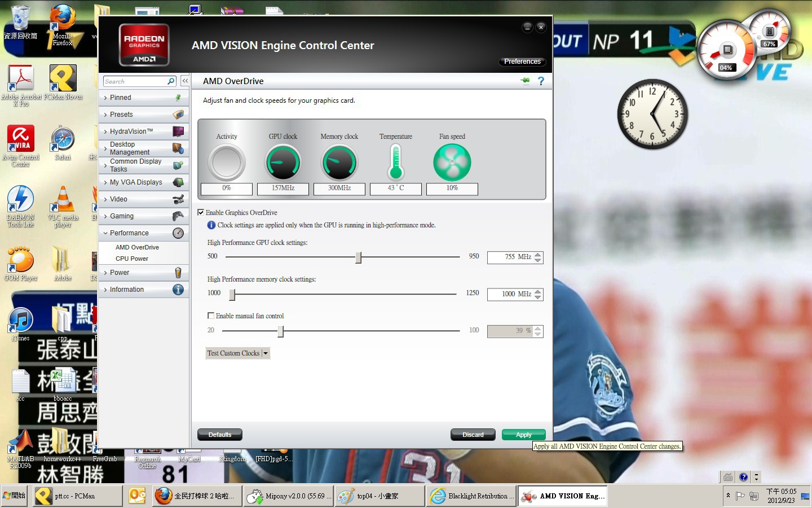Decrease memory clock with the down stepper
The image size is (812, 508).
538,297
